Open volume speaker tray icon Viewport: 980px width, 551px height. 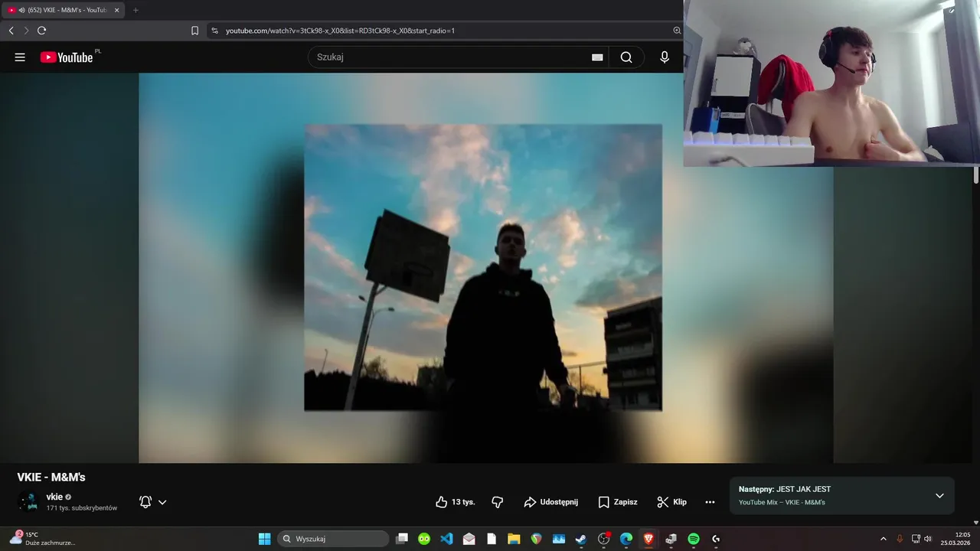(928, 539)
